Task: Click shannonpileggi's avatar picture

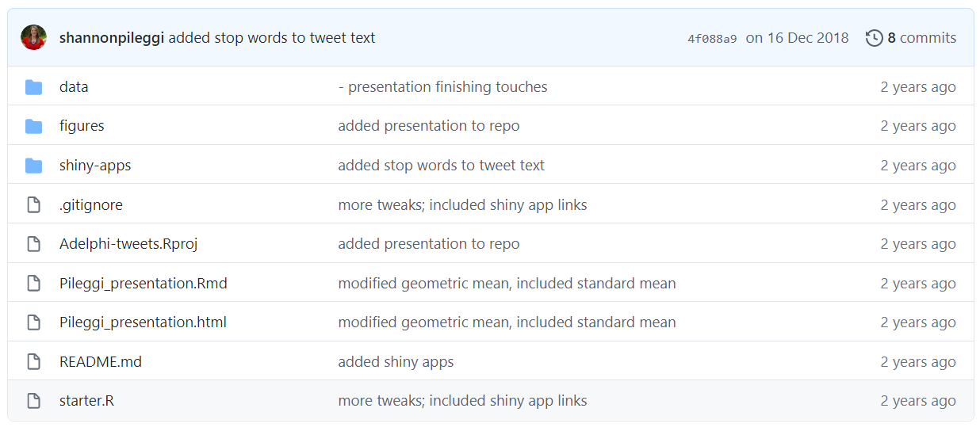Action: pos(33,37)
